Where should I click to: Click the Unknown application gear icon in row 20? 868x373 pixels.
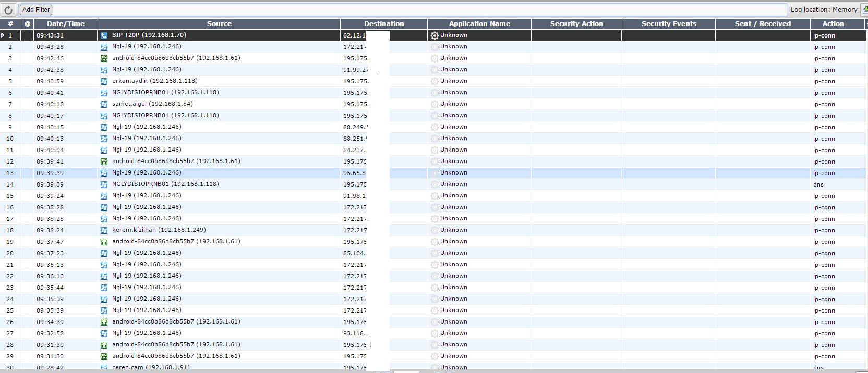435,253
